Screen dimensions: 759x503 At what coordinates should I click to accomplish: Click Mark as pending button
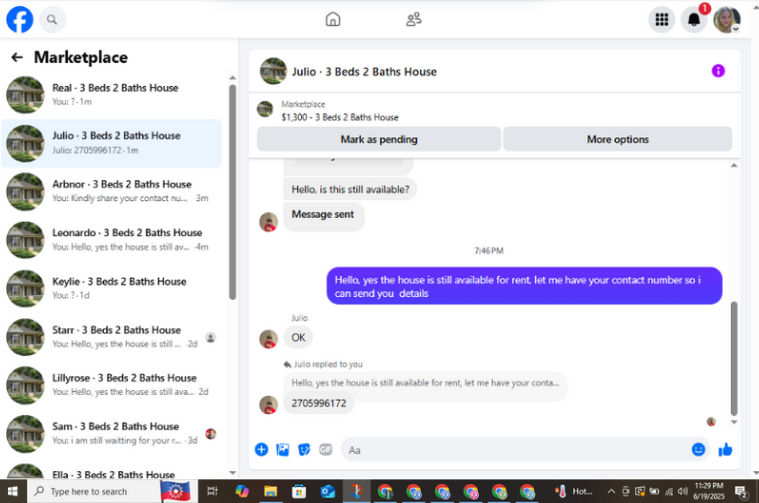click(379, 139)
